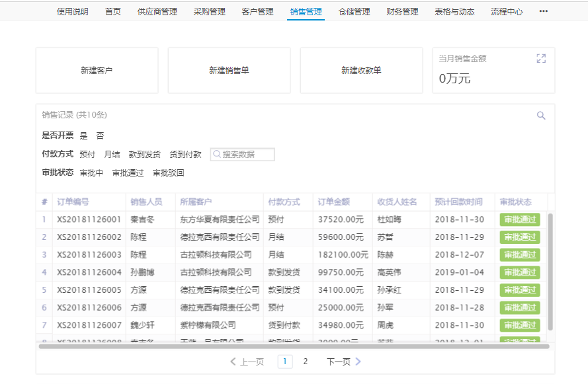Screen dimensions: 588x384
Task: Open the 使用说明 tab
Action: click(x=72, y=12)
